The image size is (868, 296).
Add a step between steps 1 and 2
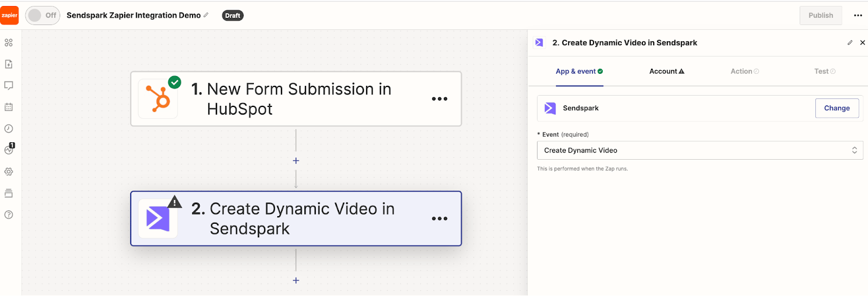pyautogui.click(x=296, y=161)
